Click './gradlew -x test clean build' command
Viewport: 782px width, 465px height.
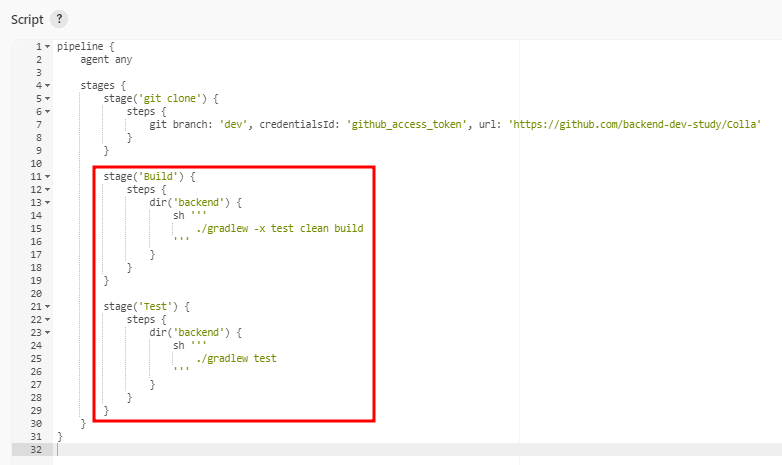point(280,229)
